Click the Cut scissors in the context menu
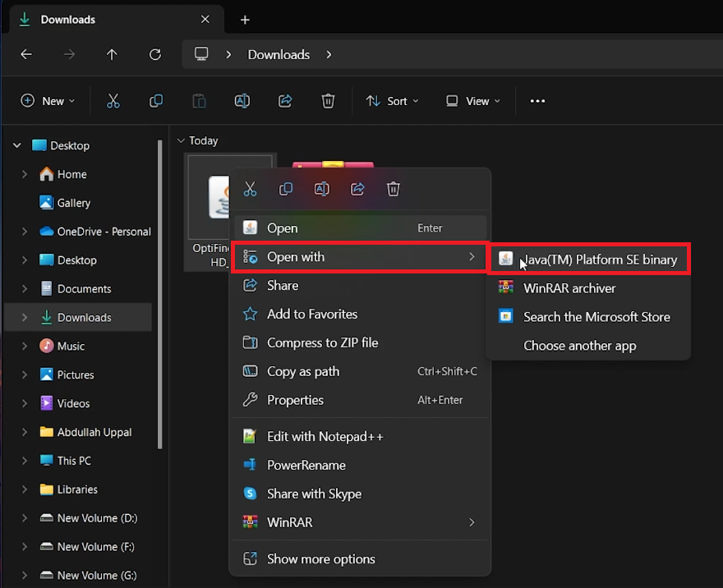The height and width of the screenshot is (588, 723). coord(250,189)
